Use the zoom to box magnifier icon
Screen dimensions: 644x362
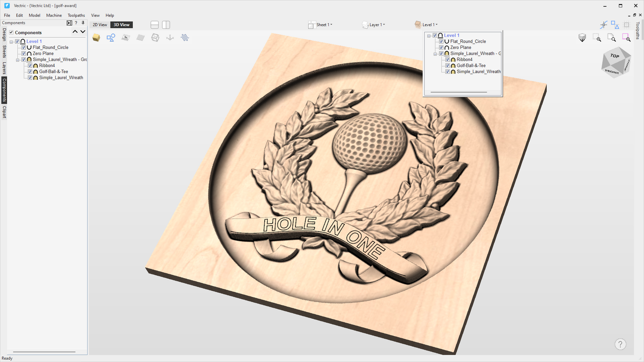pyautogui.click(x=597, y=37)
